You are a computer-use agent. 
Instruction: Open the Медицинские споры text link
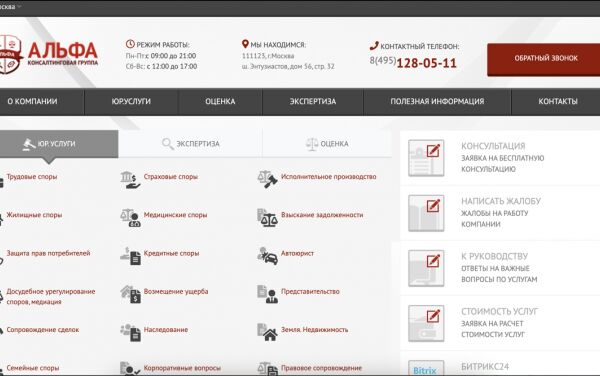175,215
